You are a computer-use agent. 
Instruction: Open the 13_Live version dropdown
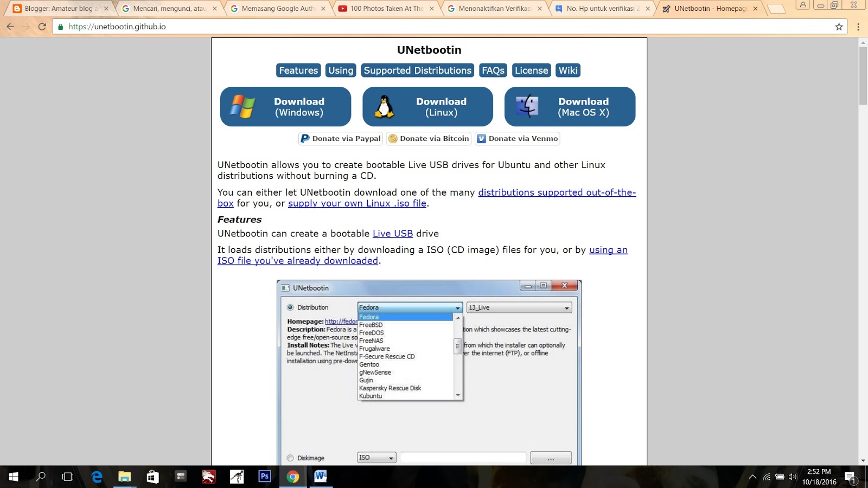[519, 307]
